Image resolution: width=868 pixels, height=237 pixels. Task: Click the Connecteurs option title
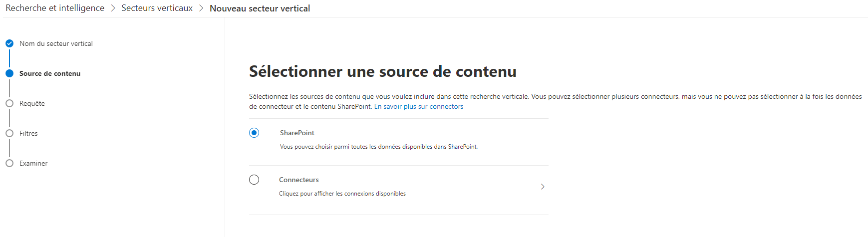[x=299, y=180]
